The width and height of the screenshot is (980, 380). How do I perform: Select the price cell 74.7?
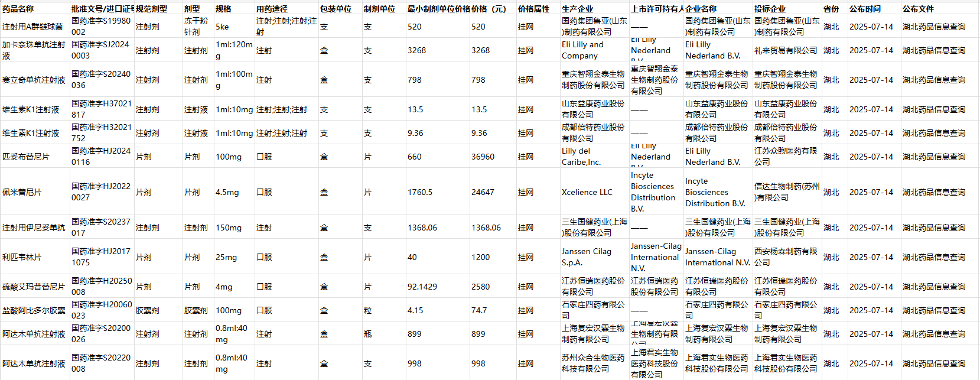point(493,310)
